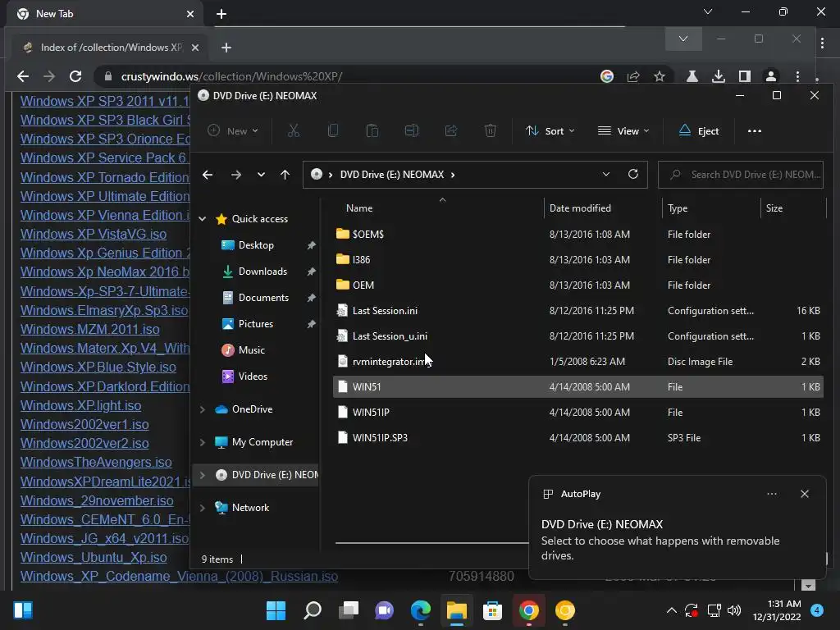This screenshot has height=630, width=840.
Task: Open the Windows.MZM.2011.iso link
Action: [89, 329]
